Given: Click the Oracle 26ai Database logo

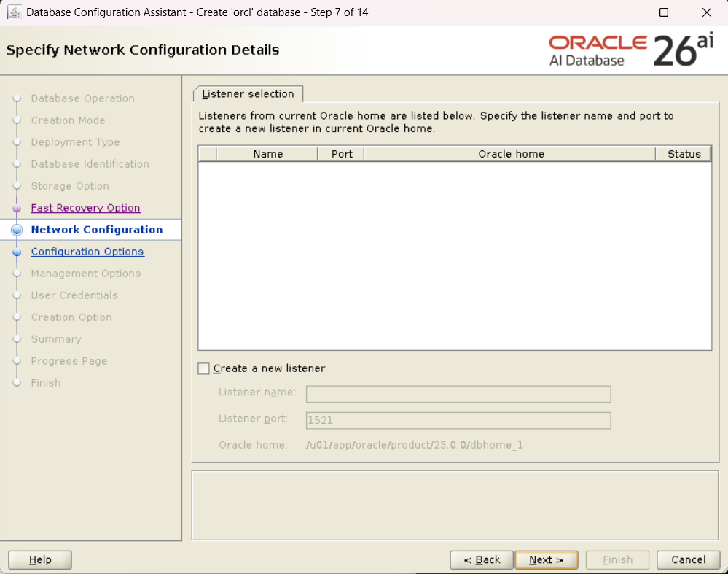Looking at the screenshot, I should 631,50.
